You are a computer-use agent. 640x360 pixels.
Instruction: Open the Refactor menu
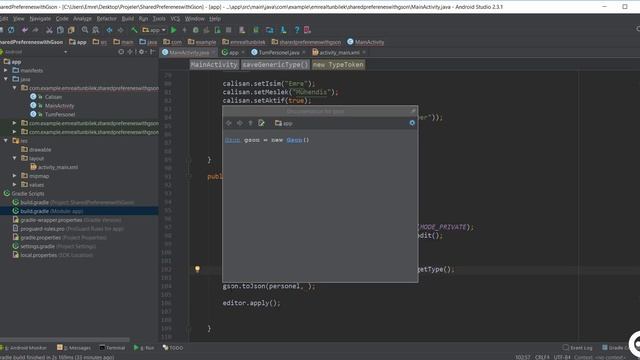(x=107, y=19)
